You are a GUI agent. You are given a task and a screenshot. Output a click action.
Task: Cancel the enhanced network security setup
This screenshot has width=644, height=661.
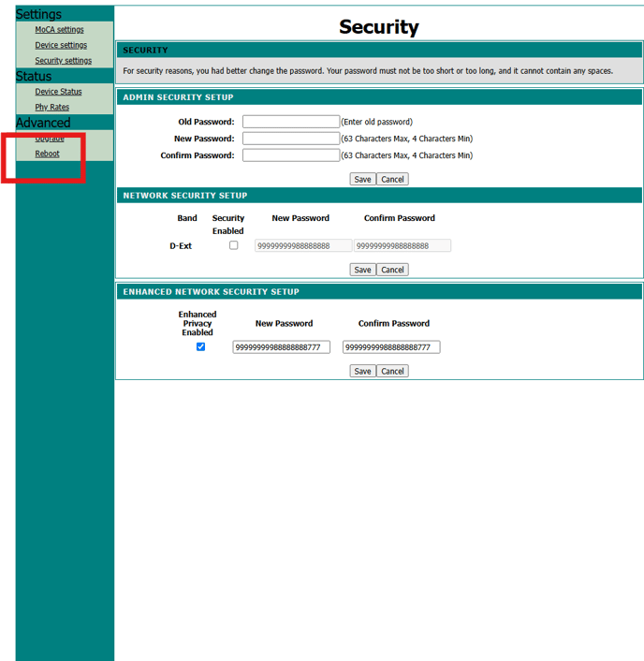coord(392,372)
